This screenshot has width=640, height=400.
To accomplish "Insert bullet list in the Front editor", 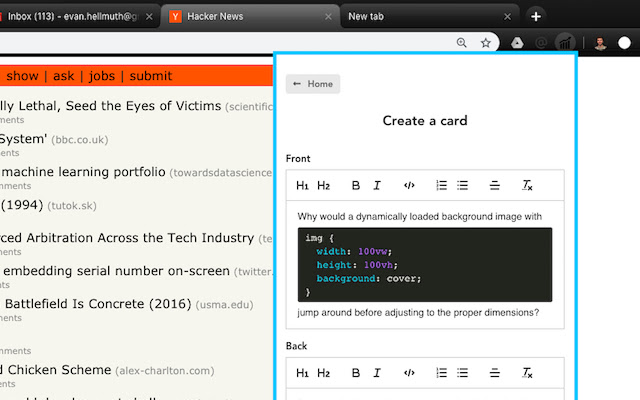I will [462, 185].
